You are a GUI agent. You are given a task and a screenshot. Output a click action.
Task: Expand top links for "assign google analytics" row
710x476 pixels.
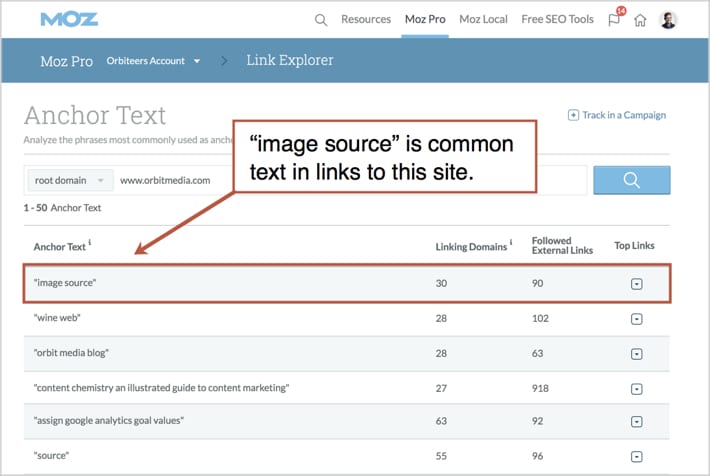click(637, 422)
